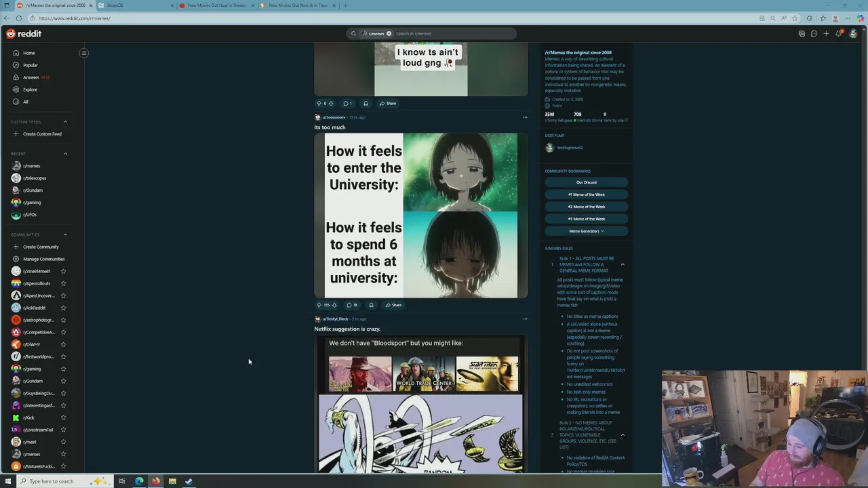The width and height of the screenshot is (868, 488).
Task: Go to Popular in sidebar
Action: pos(31,65)
